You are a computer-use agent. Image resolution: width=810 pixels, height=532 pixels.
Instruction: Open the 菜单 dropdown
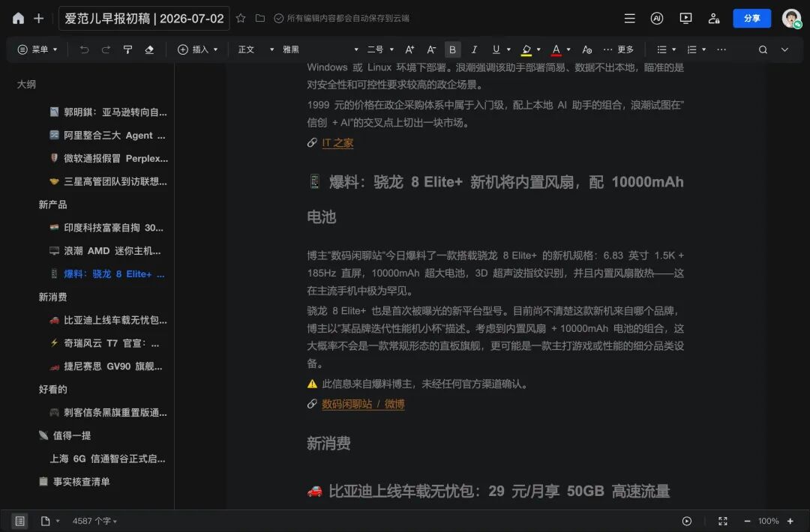click(37, 49)
